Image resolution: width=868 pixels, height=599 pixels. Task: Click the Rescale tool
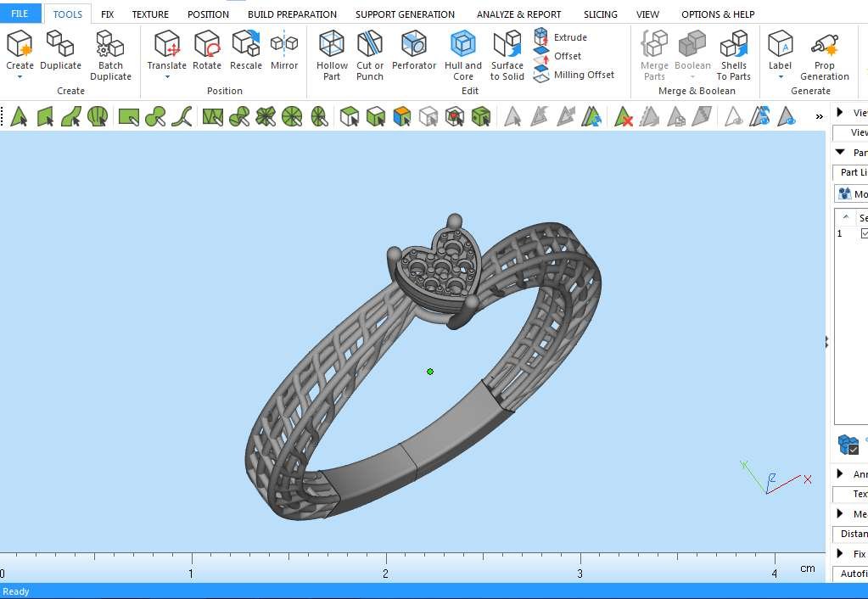click(246, 50)
